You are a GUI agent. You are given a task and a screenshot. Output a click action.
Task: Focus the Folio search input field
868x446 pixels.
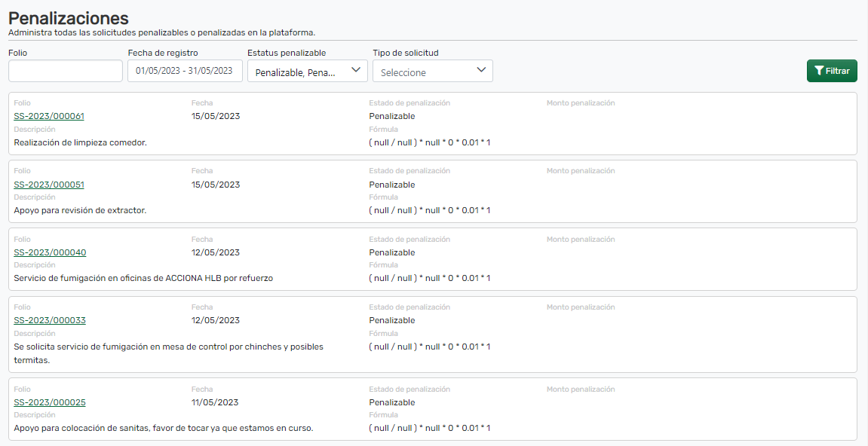tap(66, 71)
